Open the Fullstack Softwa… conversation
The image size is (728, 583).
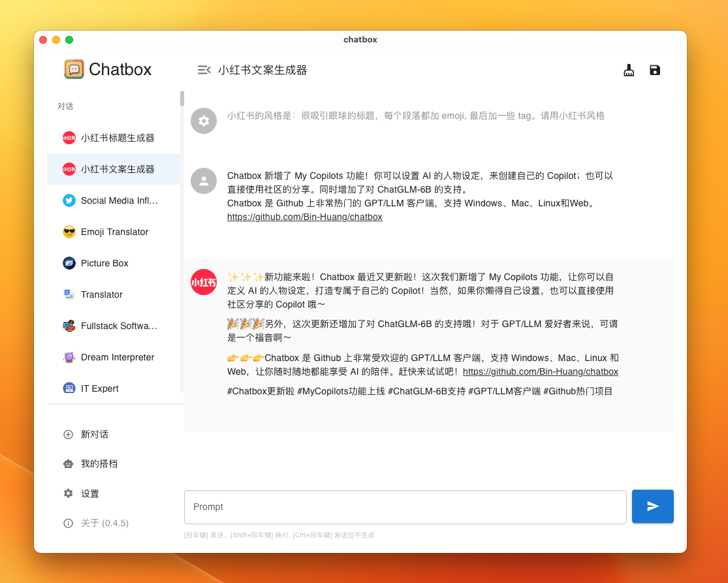pyautogui.click(x=114, y=326)
